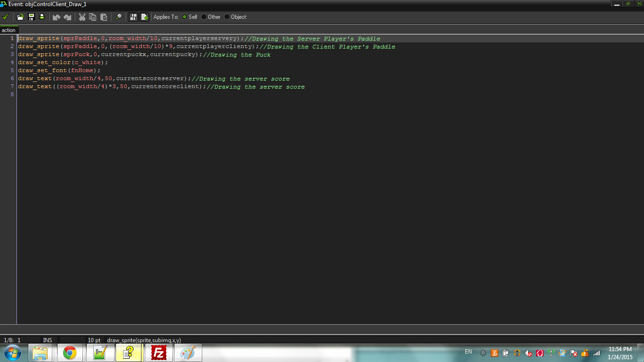Click the network signal icon in the tray
The width and height of the screenshot is (644, 362).
[596, 352]
